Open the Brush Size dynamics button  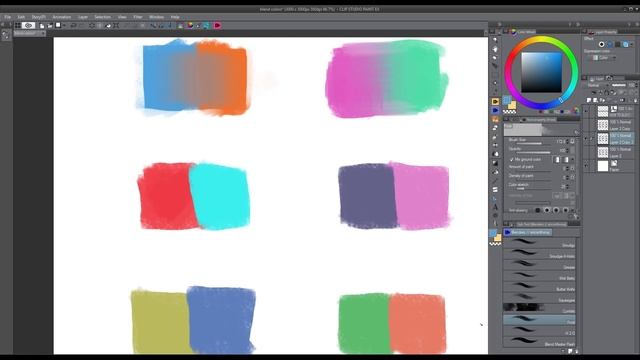pos(573,141)
